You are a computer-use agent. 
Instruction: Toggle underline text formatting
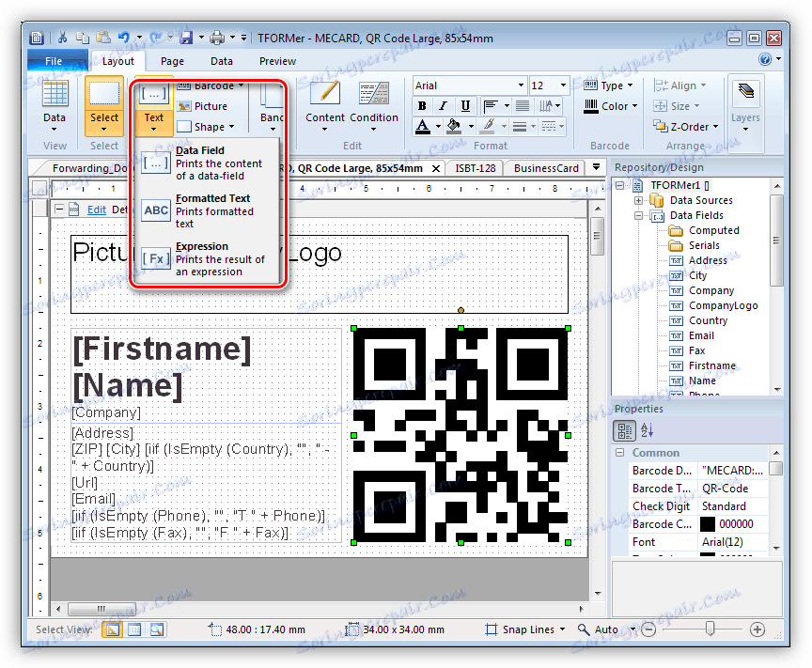[465, 106]
